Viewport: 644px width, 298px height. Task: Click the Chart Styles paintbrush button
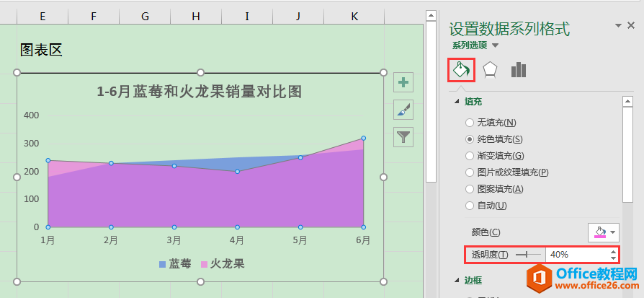(x=403, y=110)
